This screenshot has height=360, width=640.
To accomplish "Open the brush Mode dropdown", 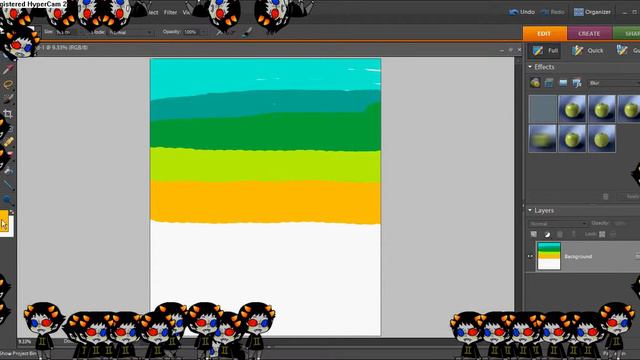I will coord(131,32).
